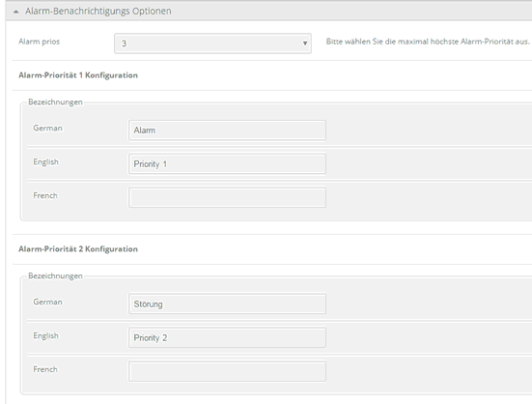Focus the German field containing Alarm
The height and width of the screenshot is (404, 532).
[227, 130]
